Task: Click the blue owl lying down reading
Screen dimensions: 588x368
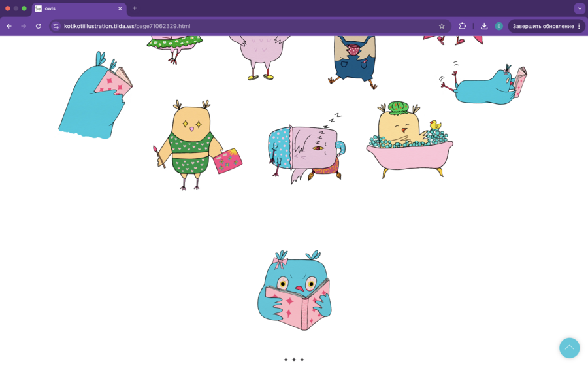Action: 483,83
